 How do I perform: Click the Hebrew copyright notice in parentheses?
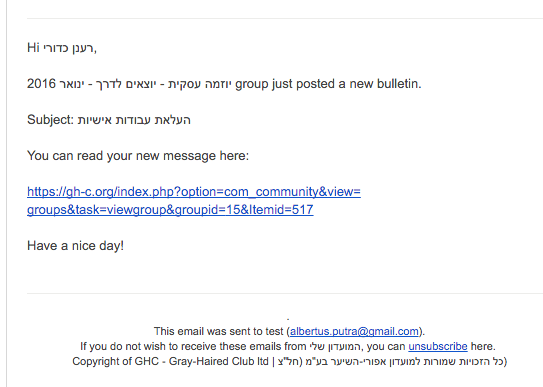click(392, 361)
